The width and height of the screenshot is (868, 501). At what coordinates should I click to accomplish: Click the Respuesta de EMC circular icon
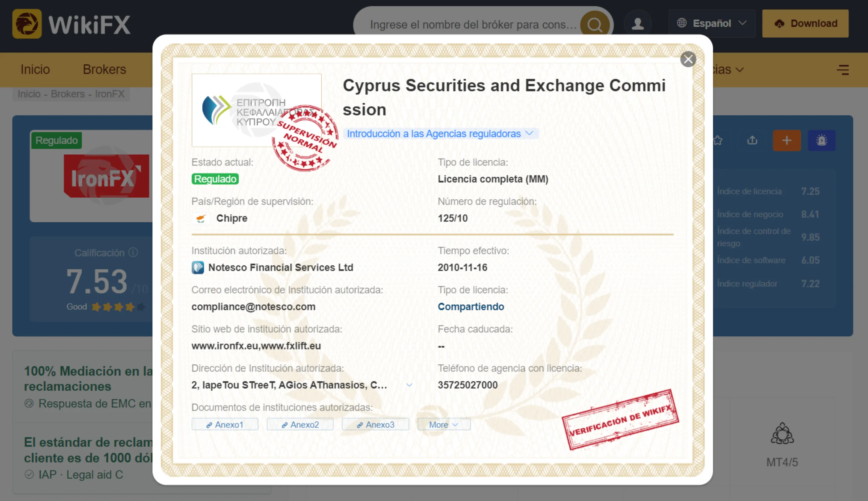(x=29, y=403)
